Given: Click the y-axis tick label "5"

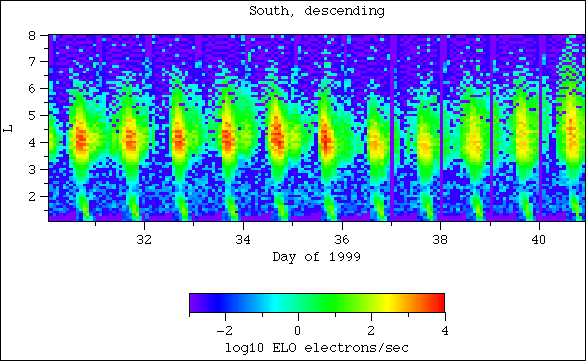Looking at the screenshot, I should coord(32,115).
